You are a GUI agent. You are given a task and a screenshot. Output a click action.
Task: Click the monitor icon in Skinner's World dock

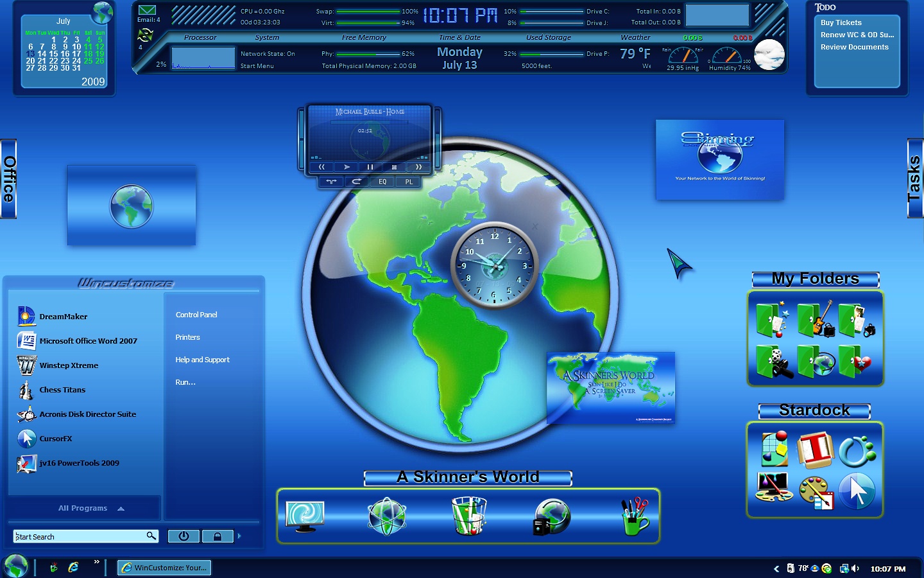(305, 516)
